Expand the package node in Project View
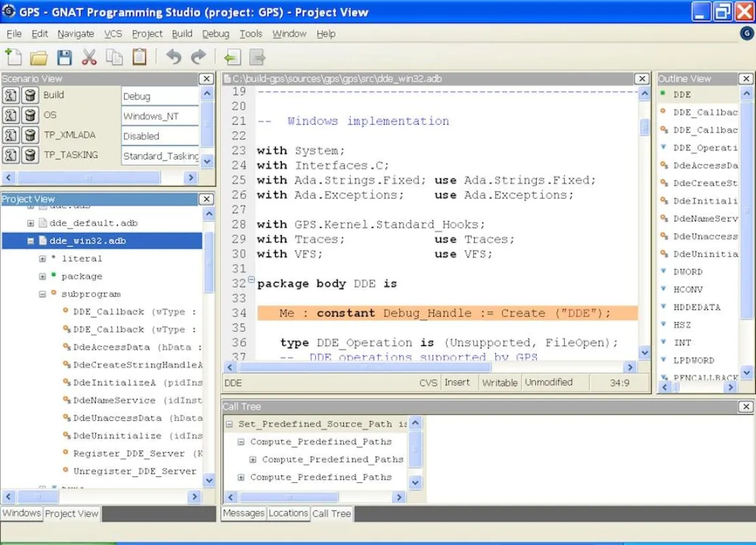 click(x=42, y=277)
